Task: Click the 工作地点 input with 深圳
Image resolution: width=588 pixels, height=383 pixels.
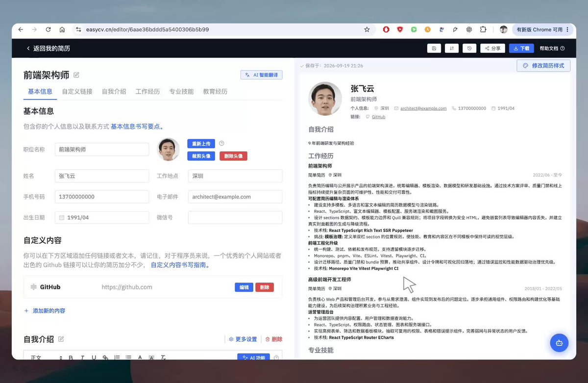Action: 235,176
